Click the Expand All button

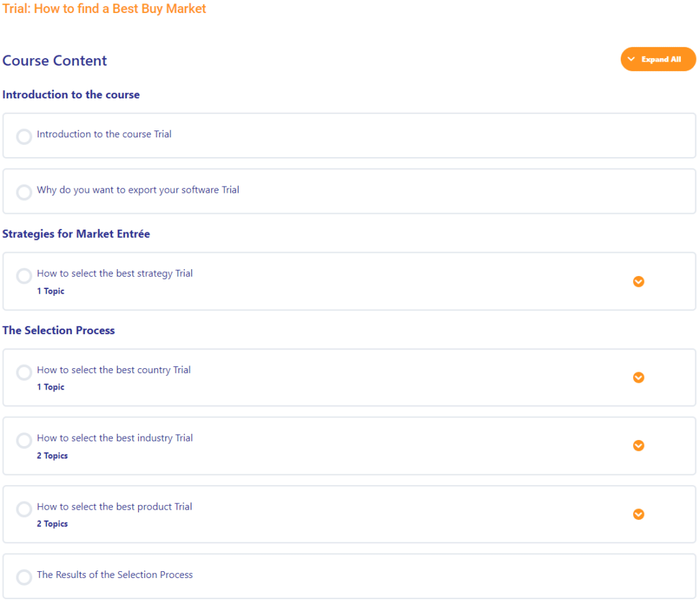tap(658, 59)
